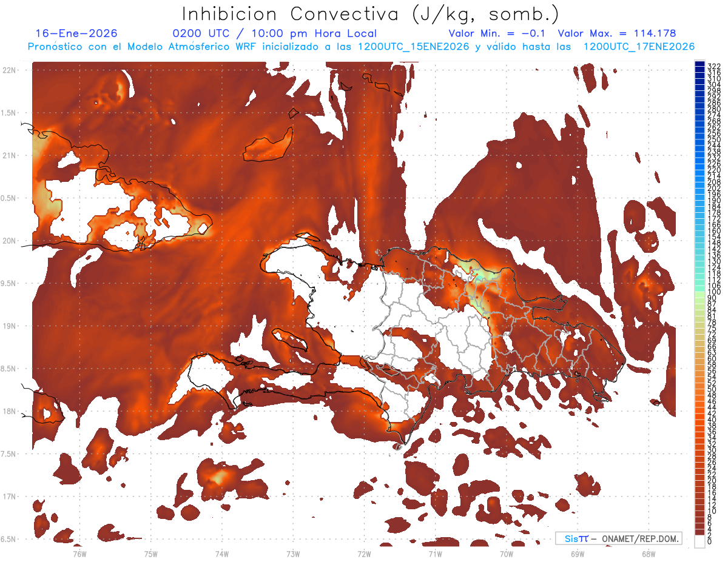Click the latitude label "22N"
This screenshot has width=728, height=562.
coord(9,70)
